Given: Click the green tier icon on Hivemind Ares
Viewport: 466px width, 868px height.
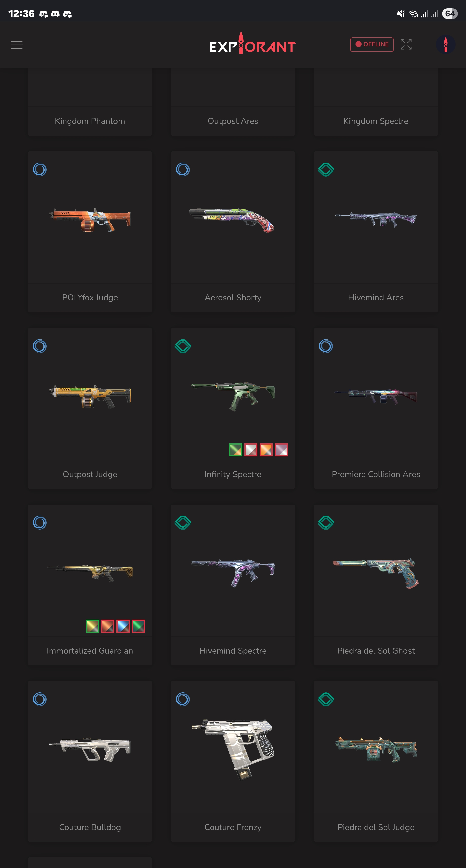Looking at the screenshot, I should tap(326, 169).
